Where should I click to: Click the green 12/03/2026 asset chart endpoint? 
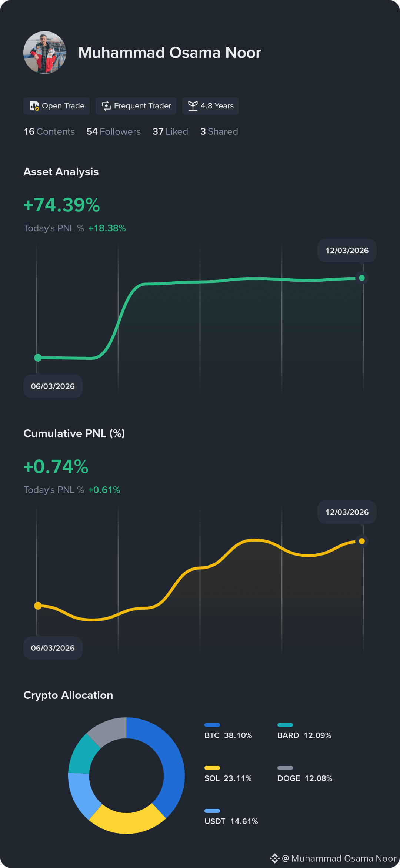point(362,278)
